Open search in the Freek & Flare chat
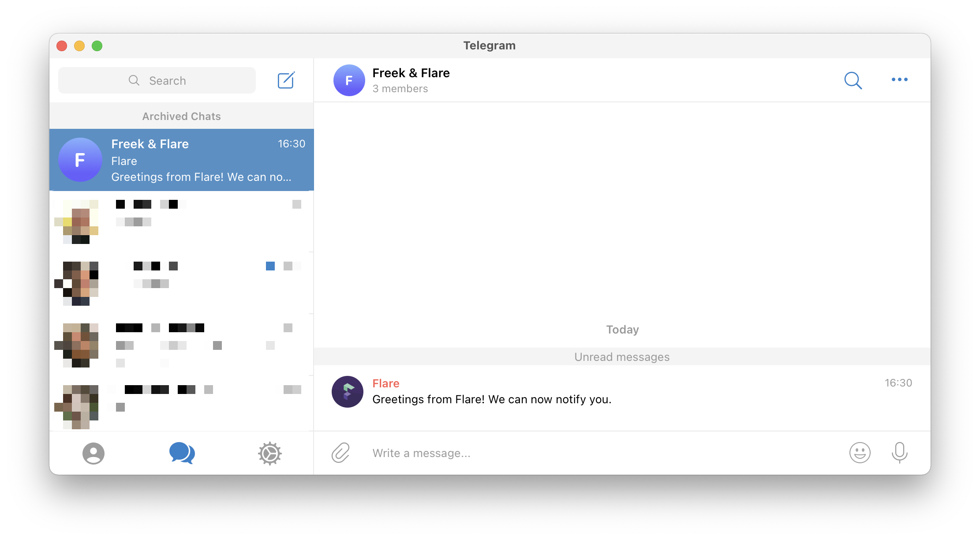980x540 pixels. click(x=853, y=80)
